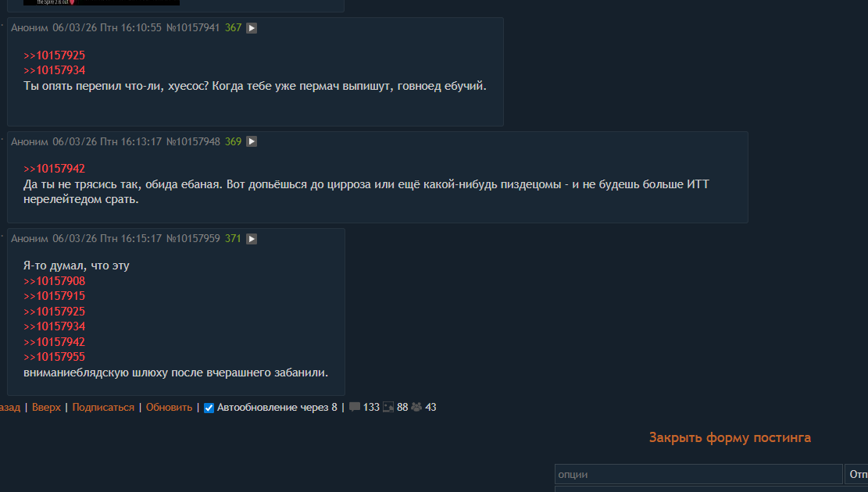Click Обновить link
868x492 pixels.
coord(169,408)
